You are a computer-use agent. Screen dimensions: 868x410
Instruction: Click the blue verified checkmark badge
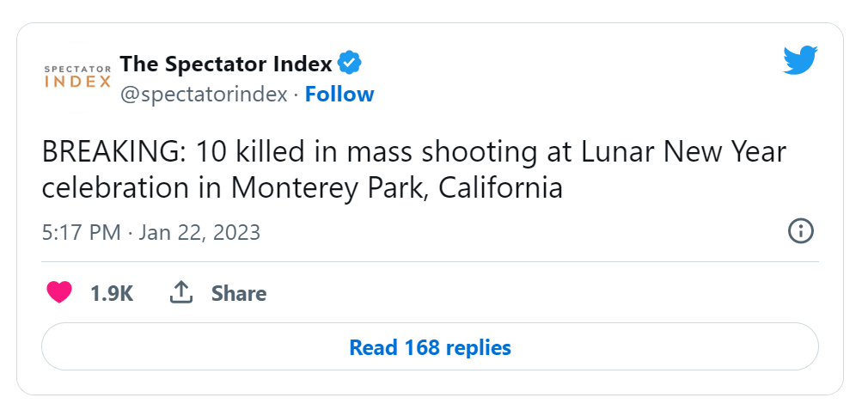click(349, 64)
